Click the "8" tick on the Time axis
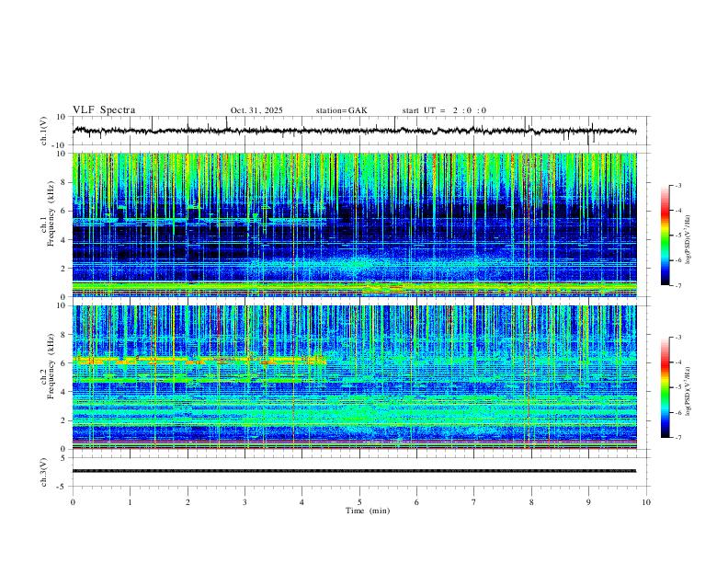This screenshot has width=728, height=563. (531, 502)
